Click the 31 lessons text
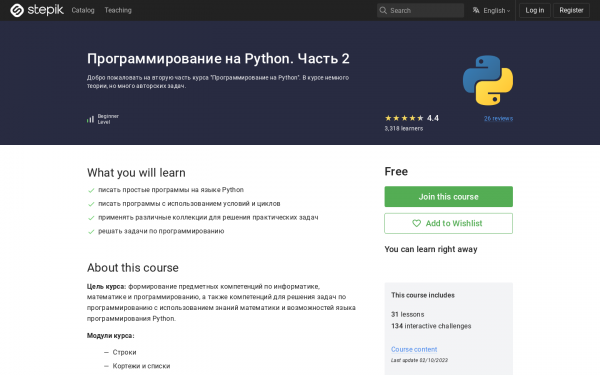The image size is (600, 375). (408, 314)
